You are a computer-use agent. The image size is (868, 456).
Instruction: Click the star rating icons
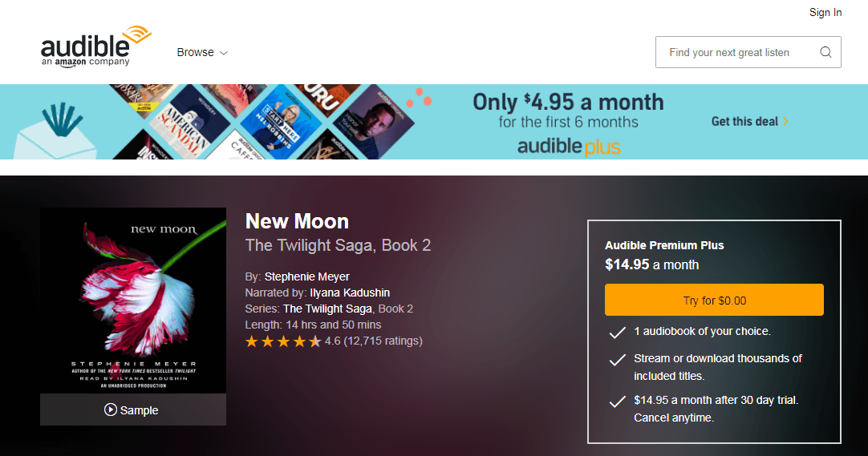283,341
